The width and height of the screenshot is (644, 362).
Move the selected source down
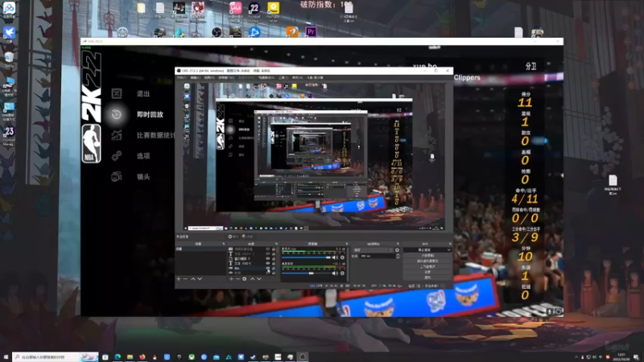(x=259, y=279)
